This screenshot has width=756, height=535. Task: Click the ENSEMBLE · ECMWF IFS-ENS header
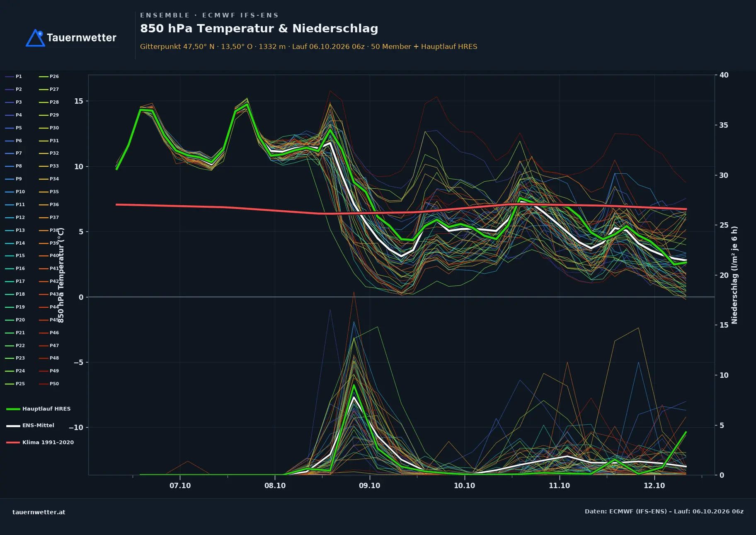pos(209,15)
